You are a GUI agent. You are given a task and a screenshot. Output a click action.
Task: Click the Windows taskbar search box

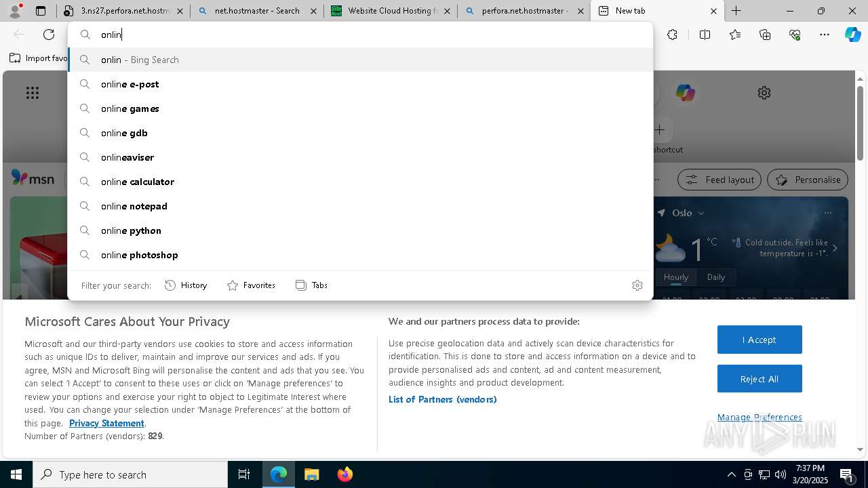coord(130,474)
